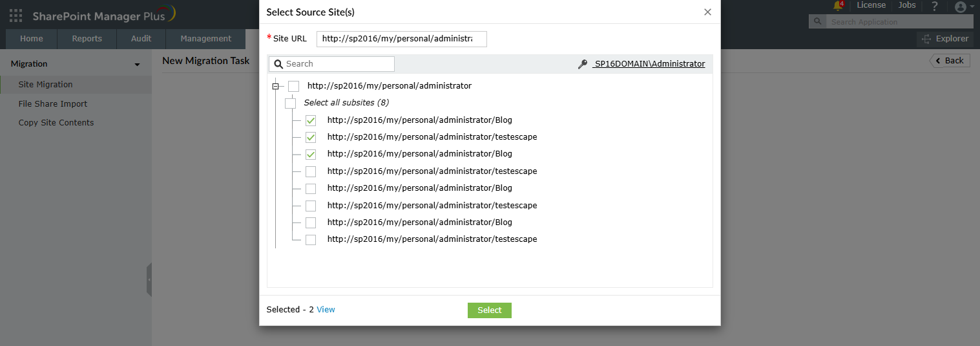This screenshot has height=346, width=980.
Task: Open the View link for selected sites
Action: [326, 310]
